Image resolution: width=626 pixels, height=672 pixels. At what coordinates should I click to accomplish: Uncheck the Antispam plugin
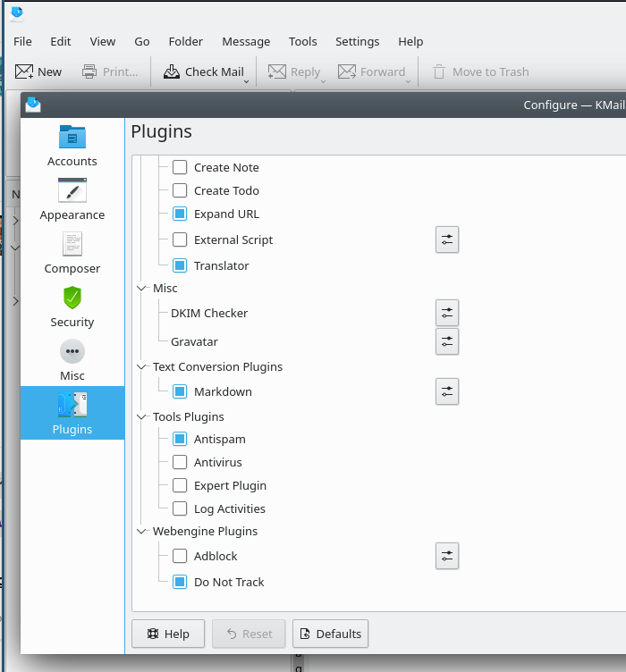pos(180,439)
